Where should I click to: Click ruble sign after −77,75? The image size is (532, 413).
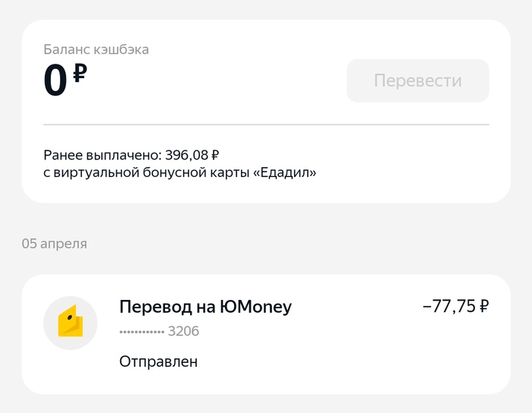click(x=483, y=306)
